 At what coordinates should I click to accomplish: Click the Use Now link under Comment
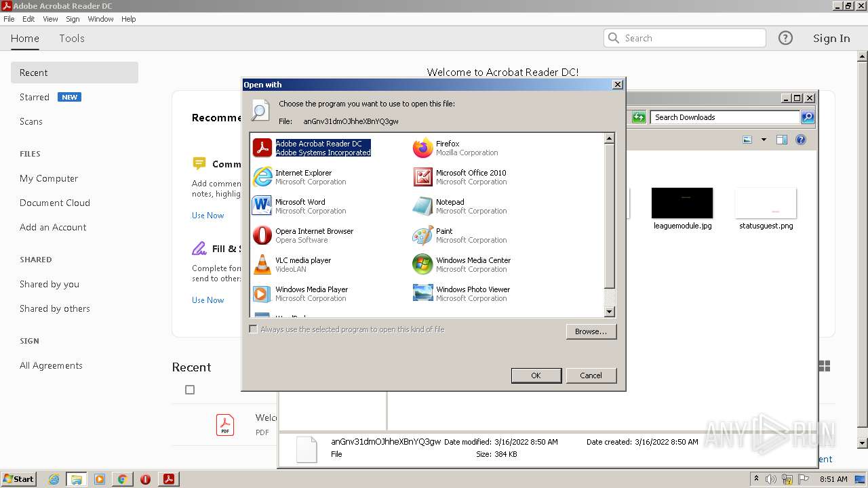(x=208, y=216)
